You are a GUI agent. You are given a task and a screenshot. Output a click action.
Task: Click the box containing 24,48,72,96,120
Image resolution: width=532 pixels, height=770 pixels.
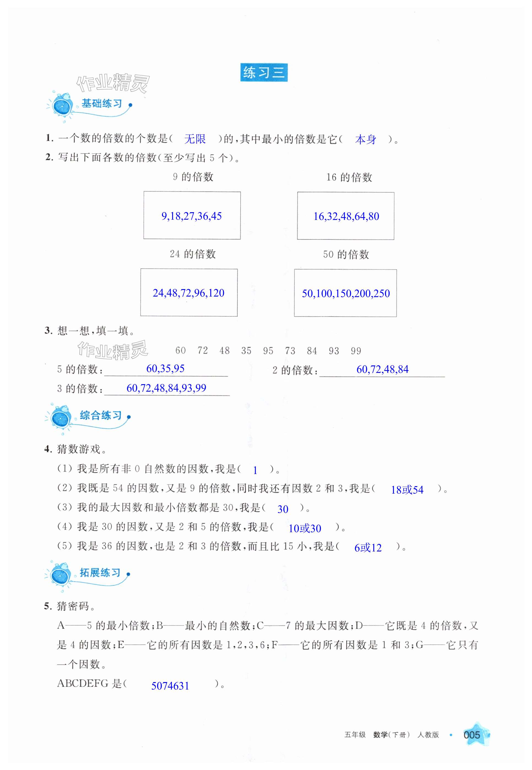click(189, 292)
